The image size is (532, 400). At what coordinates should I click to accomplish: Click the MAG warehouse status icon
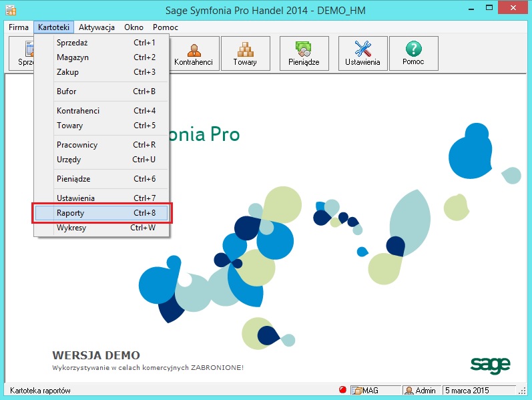(x=356, y=391)
